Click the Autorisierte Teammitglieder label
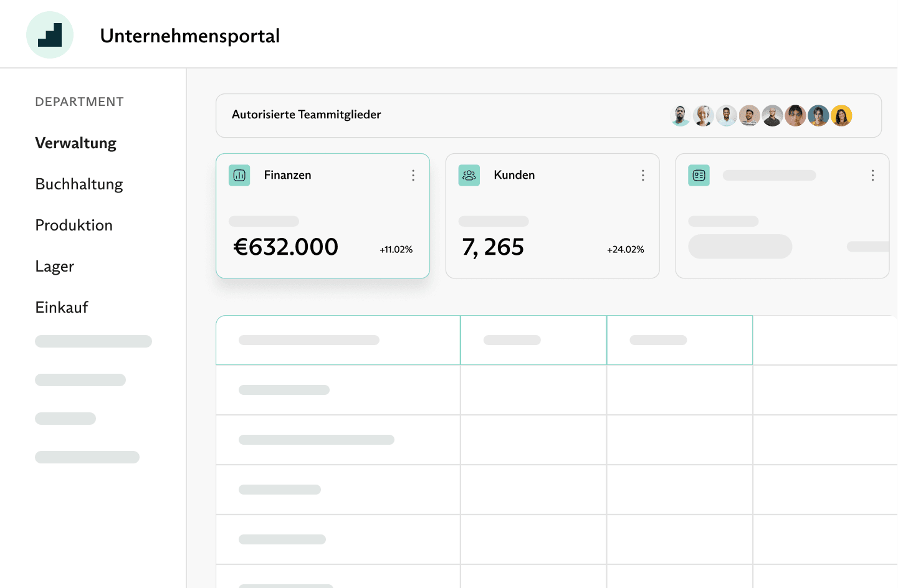This screenshot has height=588, width=898. (x=306, y=115)
